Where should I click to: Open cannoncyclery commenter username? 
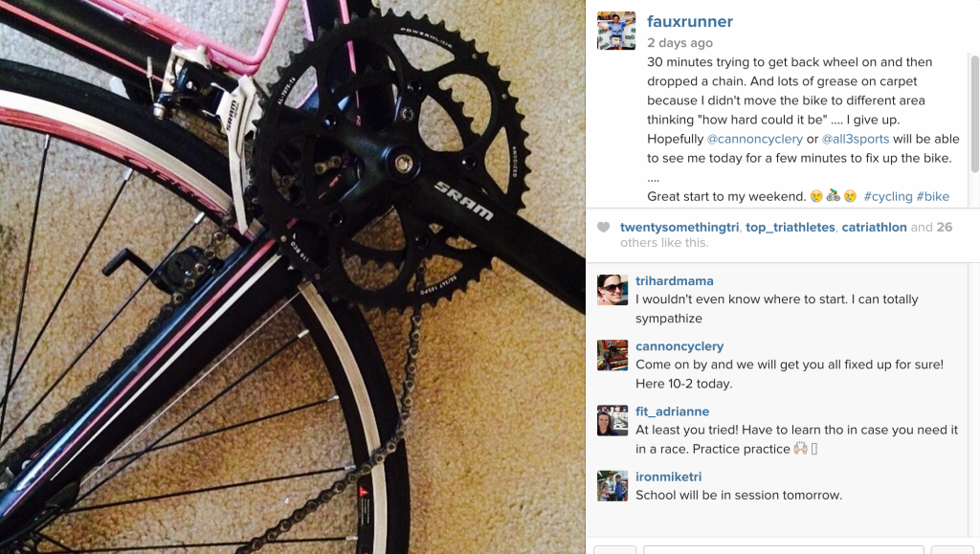pyautogui.click(x=679, y=346)
